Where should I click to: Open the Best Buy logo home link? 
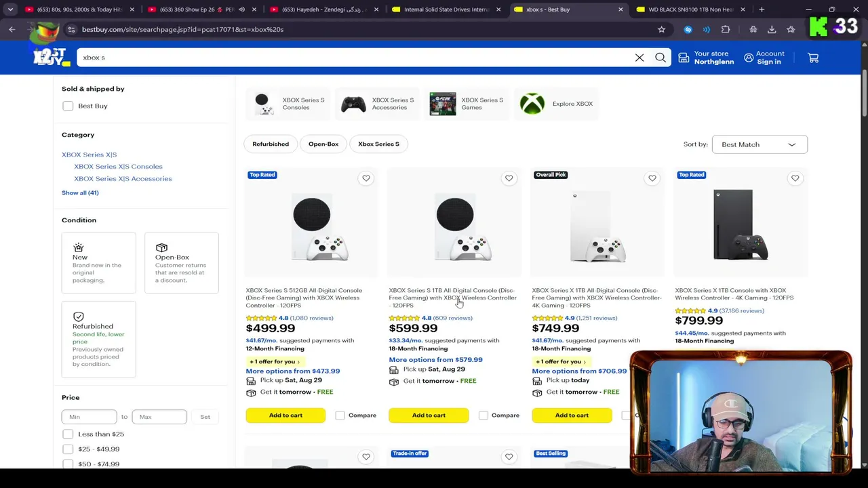click(x=52, y=56)
